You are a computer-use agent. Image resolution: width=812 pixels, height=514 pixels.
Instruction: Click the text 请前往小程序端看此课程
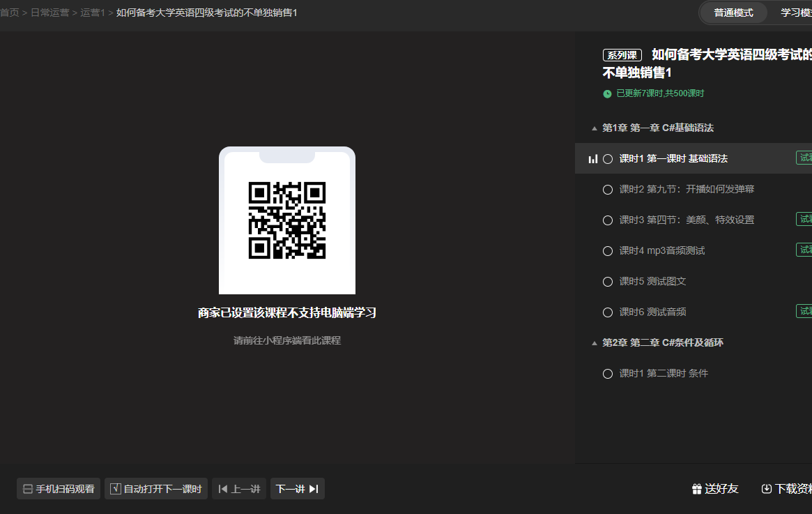287,340
